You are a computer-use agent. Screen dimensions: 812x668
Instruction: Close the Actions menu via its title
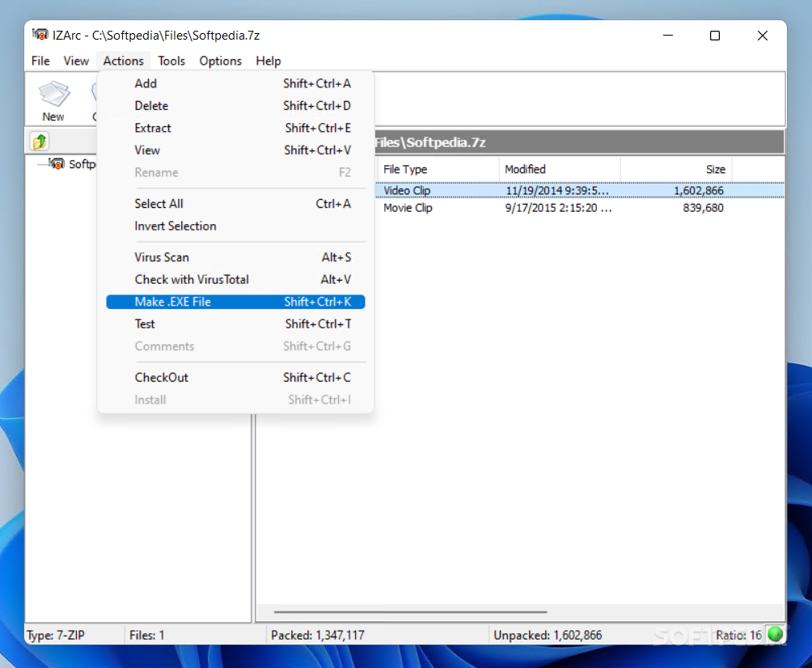pyautogui.click(x=123, y=61)
